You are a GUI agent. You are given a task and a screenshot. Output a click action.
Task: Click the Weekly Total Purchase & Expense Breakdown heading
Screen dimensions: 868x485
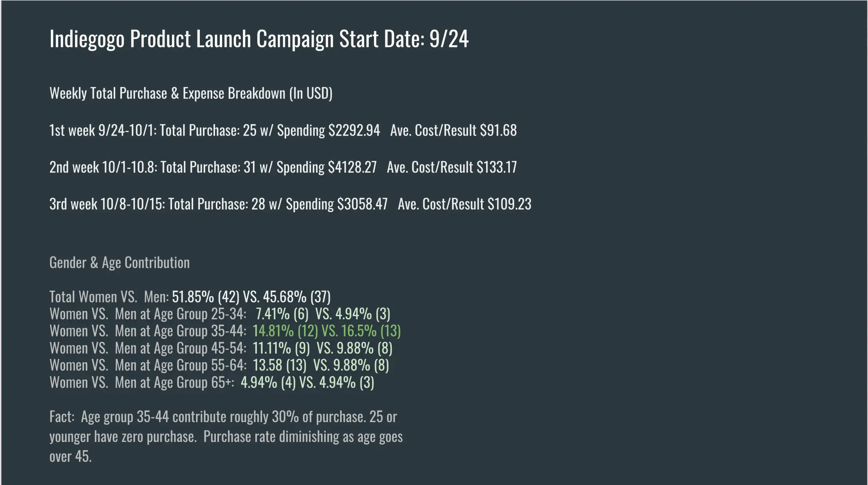click(x=191, y=93)
